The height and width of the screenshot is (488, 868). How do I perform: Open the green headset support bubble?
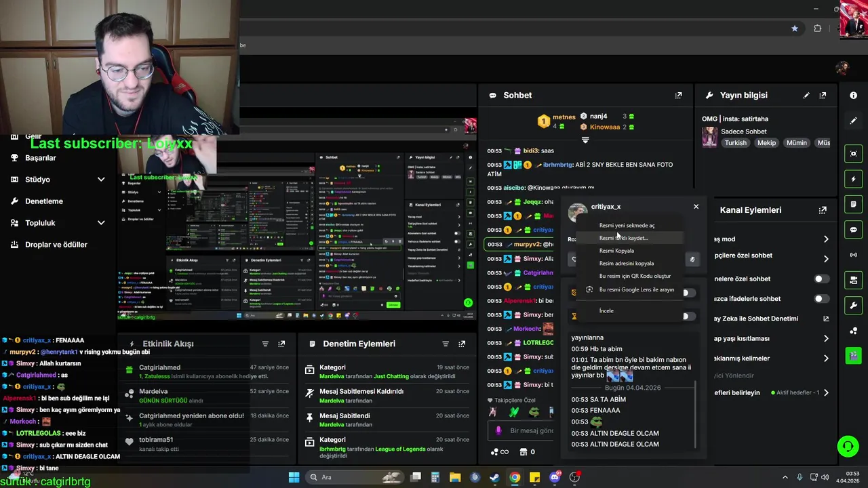pos(848,447)
